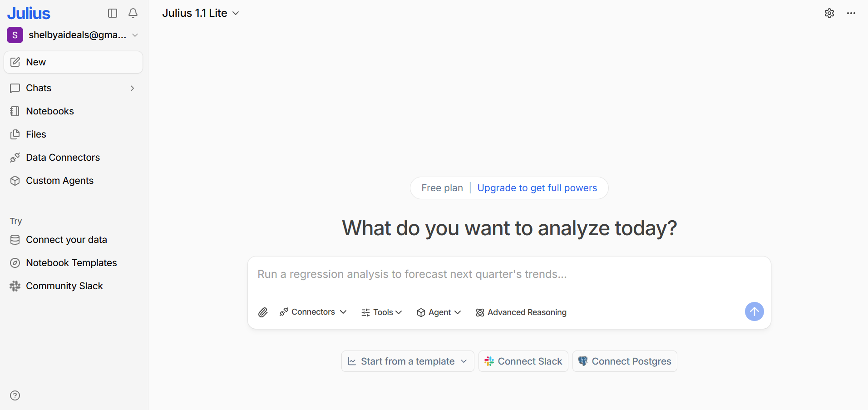Screen dimensions: 868x410
Task: Open Notebook Templates
Action: click(71, 262)
